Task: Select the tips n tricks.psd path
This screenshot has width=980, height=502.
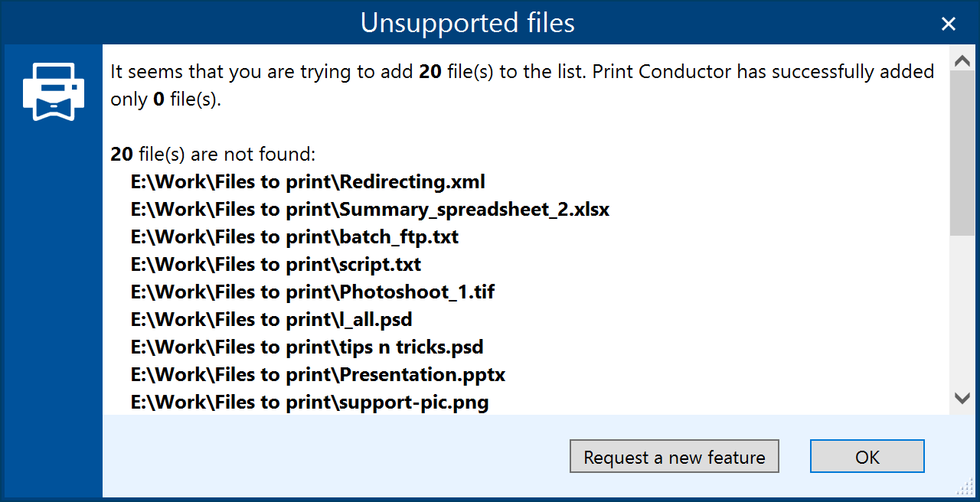Action: [x=307, y=347]
